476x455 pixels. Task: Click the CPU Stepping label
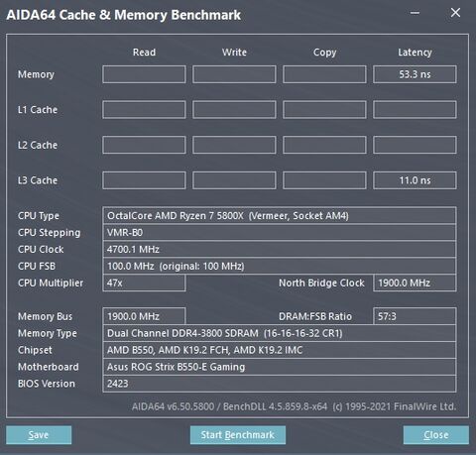pyautogui.click(x=49, y=233)
